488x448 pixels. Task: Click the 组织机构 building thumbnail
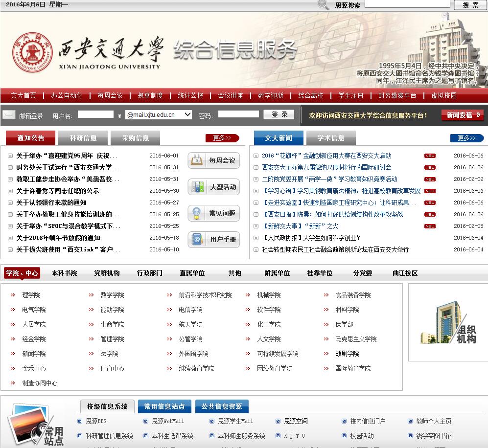[x=448, y=322]
